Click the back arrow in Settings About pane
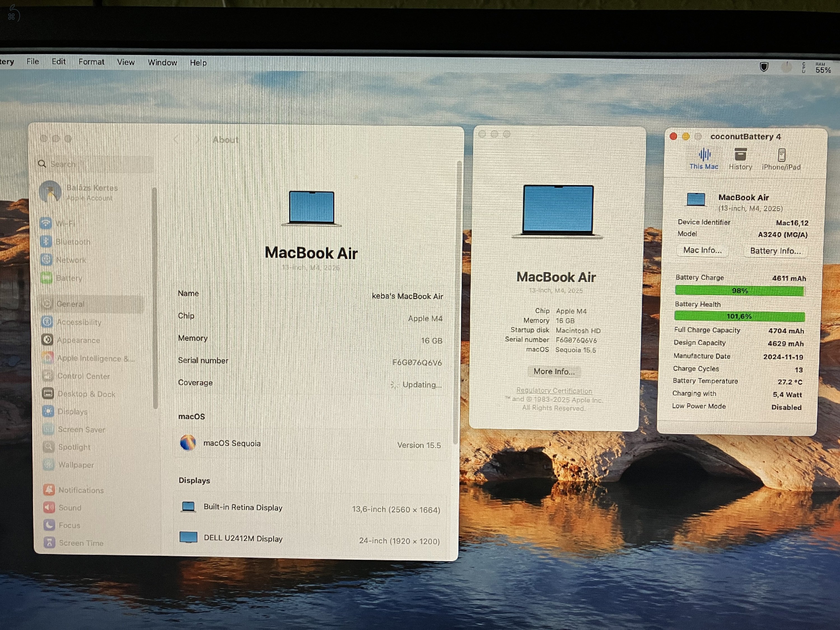The image size is (840, 630). [x=176, y=139]
